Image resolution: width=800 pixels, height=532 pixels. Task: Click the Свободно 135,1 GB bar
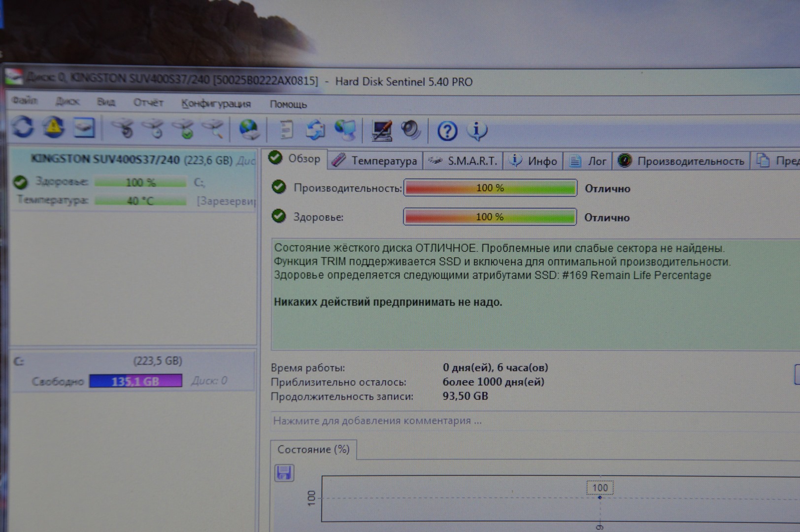135,381
